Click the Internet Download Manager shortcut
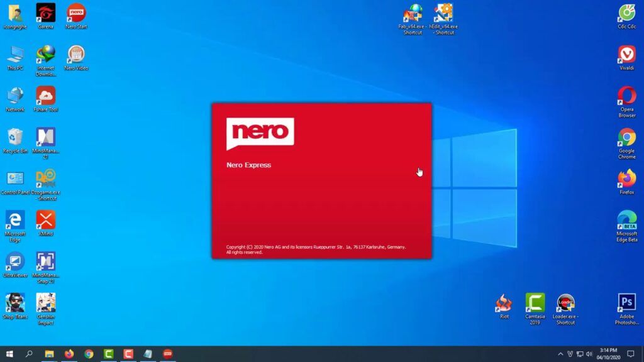 click(x=45, y=61)
